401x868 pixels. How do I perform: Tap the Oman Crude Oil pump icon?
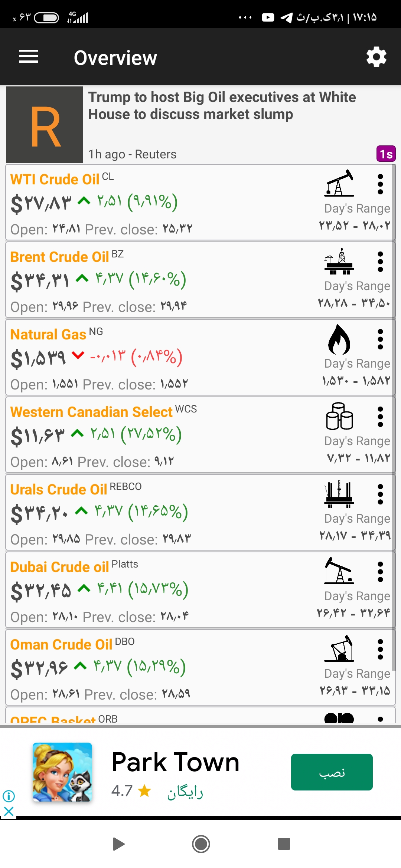339,648
